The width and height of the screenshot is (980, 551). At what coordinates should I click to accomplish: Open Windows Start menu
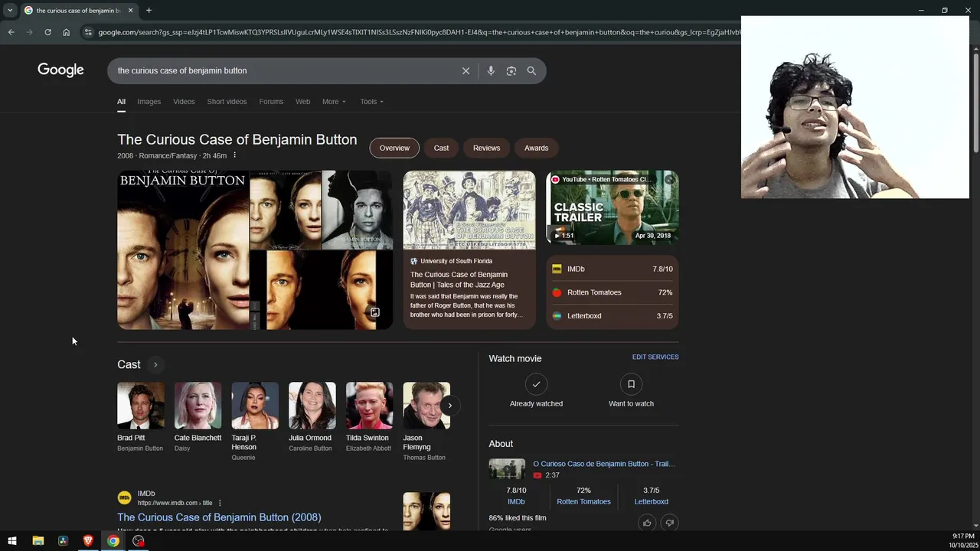(12, 541)
